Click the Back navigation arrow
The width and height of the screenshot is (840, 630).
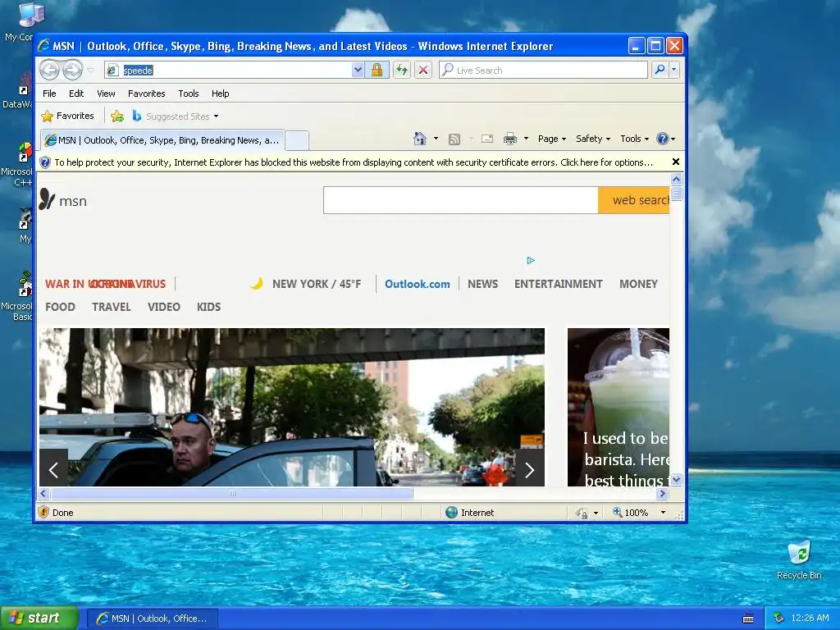49,70
